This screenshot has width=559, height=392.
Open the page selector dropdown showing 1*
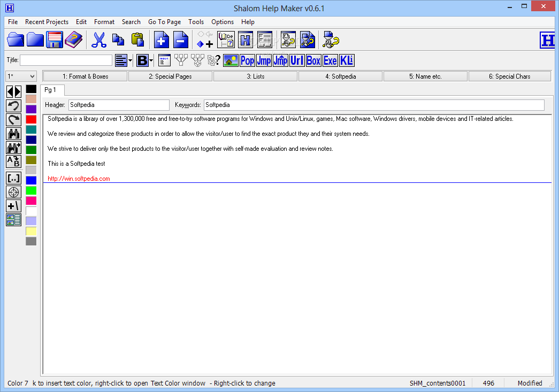(x=21, y=76)
